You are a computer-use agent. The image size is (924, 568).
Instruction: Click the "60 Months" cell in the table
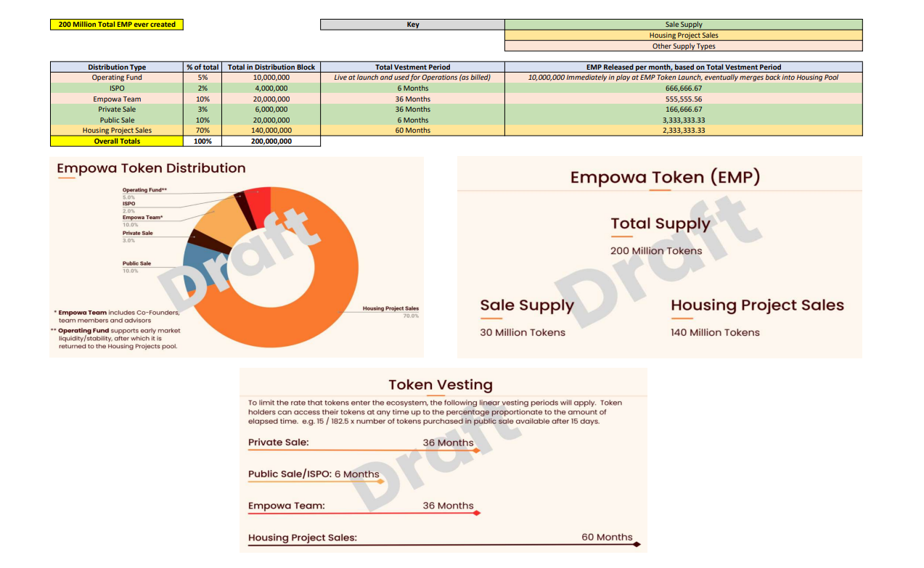tap(412, 131)
